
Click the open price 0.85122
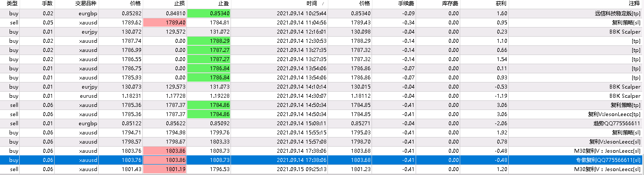[x=132, y=123]
